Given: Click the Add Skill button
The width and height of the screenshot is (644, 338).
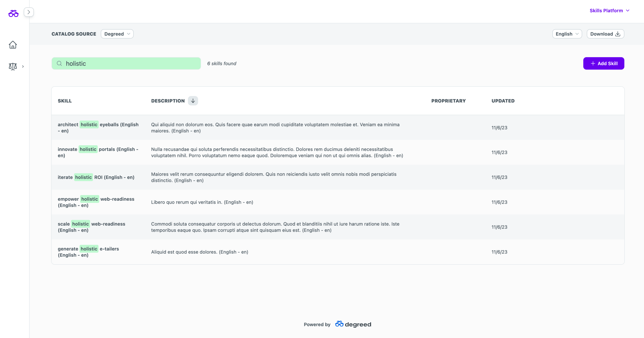Looking at the screenshot, I should point(603,63).
